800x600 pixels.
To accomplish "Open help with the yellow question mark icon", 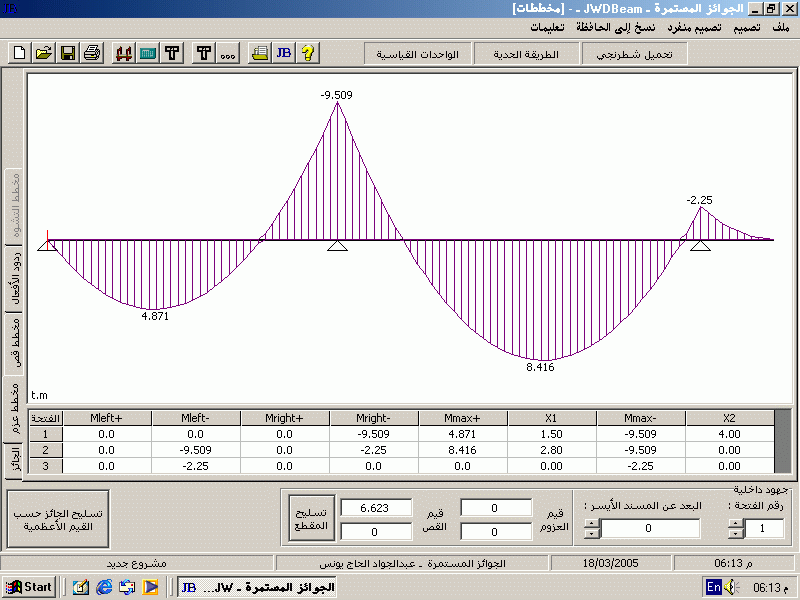I will point(307,53).
